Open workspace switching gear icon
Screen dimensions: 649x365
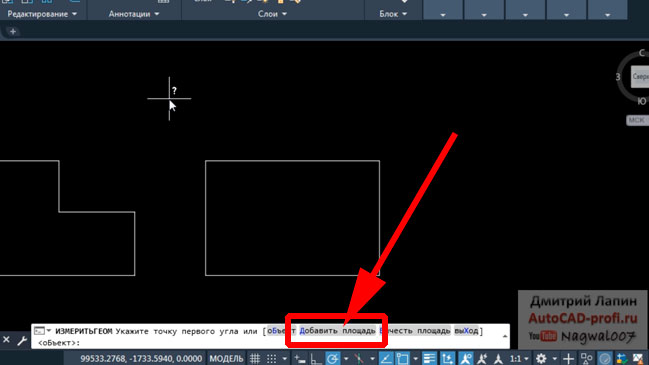tap(541, 358)
